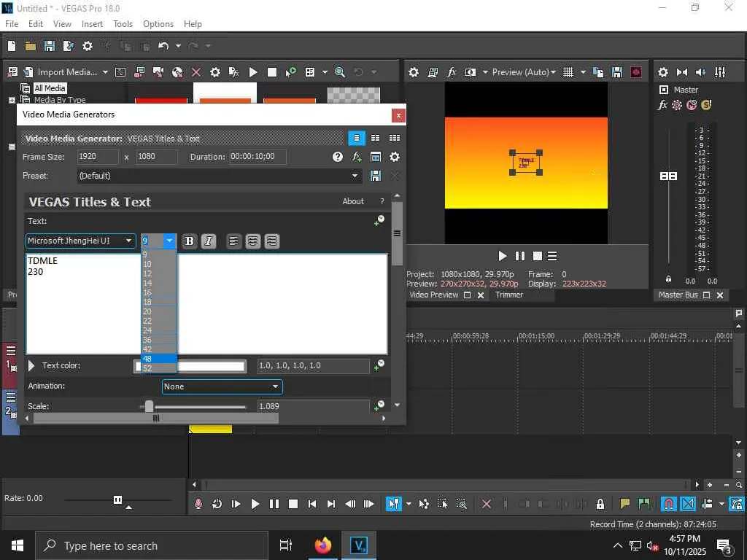Image resolution: width=747 pixels, height=560 pixels.
Task: Open a project using the folder icon
Action: point(31,46)
